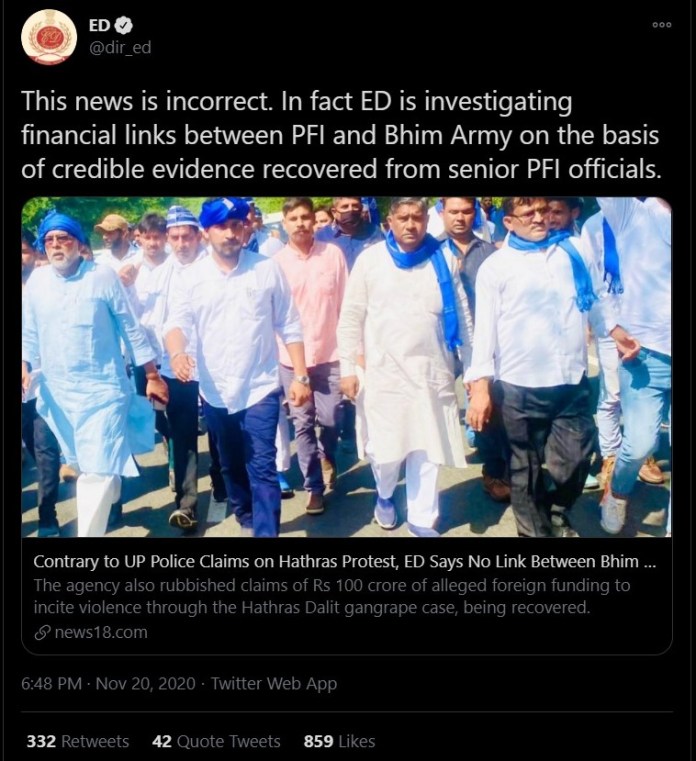
Task: Open the protest march photo
Action: pyautogui.click(x=347, y=366)
